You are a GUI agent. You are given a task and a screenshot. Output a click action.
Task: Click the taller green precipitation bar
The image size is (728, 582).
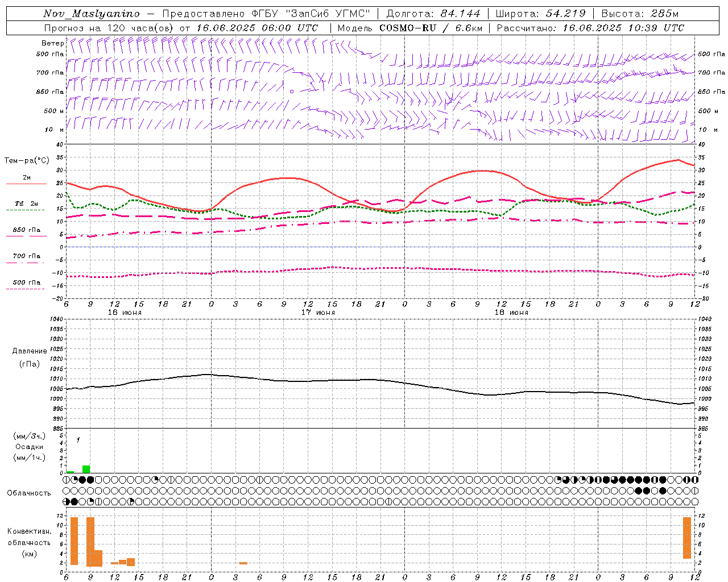86,469
